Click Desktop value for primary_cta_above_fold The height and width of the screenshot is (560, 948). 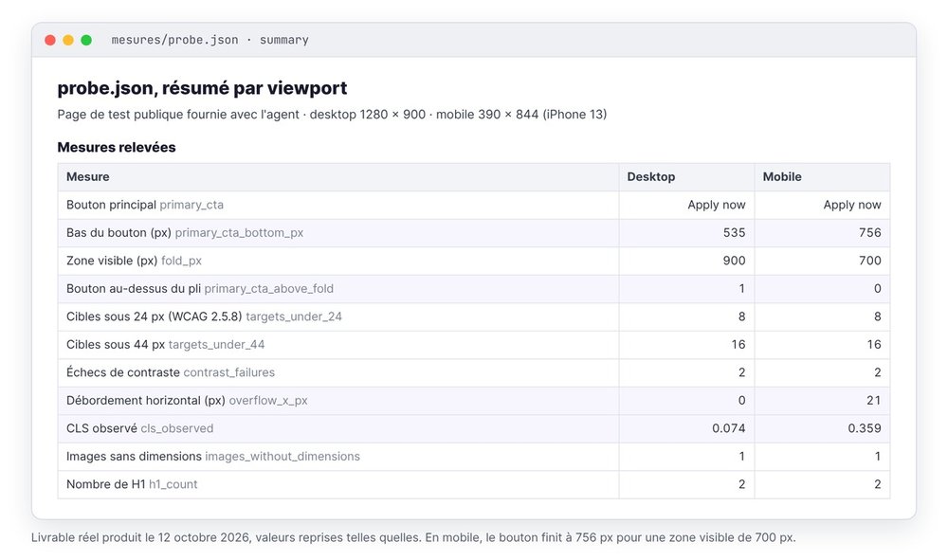742,289
